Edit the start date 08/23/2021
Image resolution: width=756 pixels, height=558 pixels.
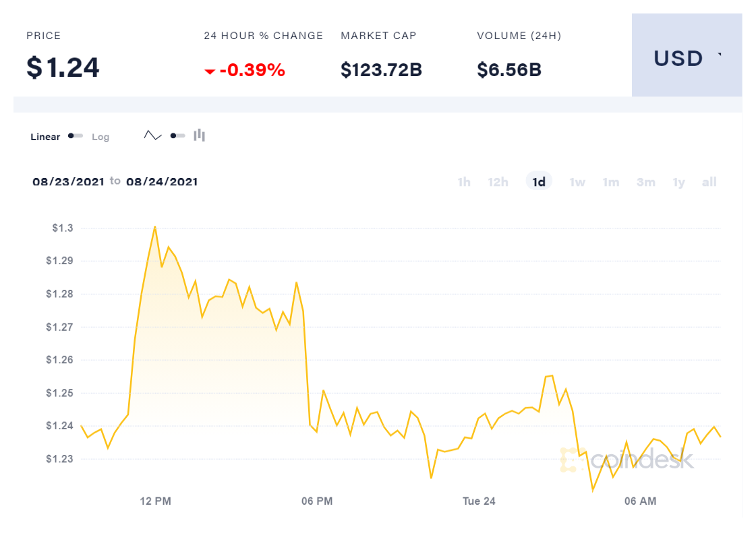pyautogui.click(x=68, y=181)
